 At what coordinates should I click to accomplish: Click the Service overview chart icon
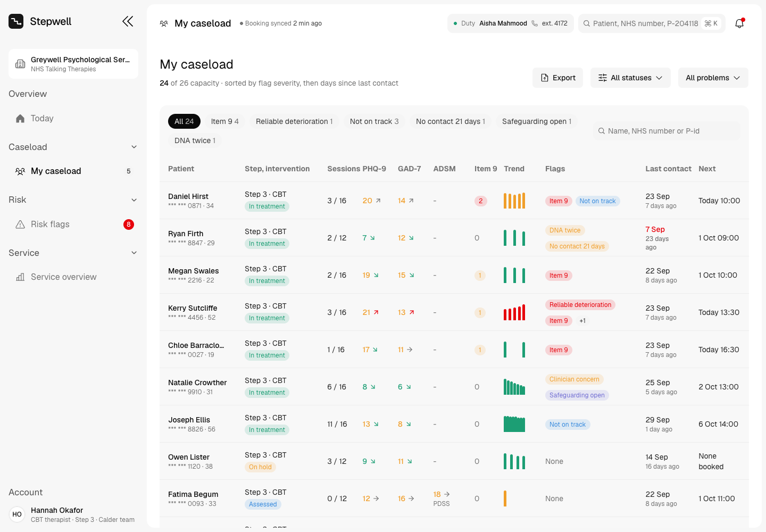20,277
